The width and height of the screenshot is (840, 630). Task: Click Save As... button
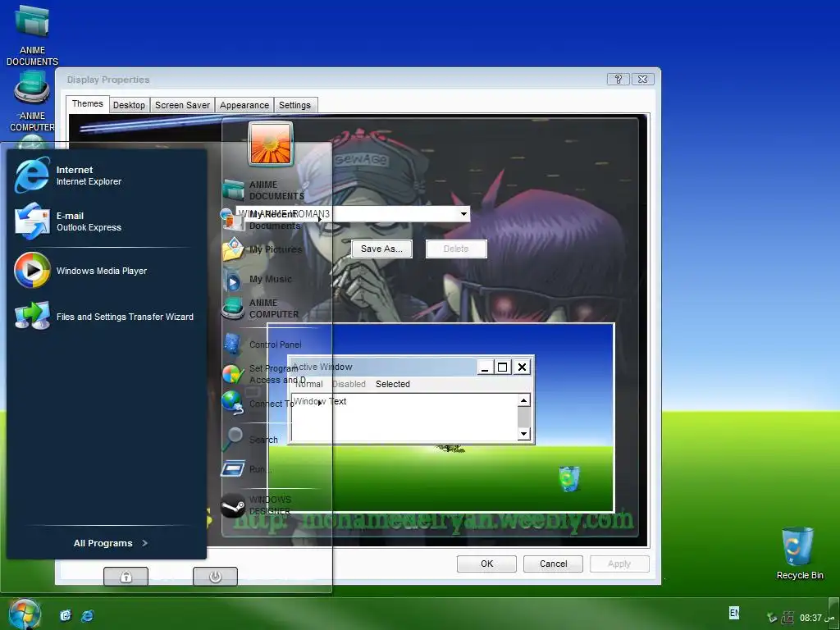[x=381, y=249]
